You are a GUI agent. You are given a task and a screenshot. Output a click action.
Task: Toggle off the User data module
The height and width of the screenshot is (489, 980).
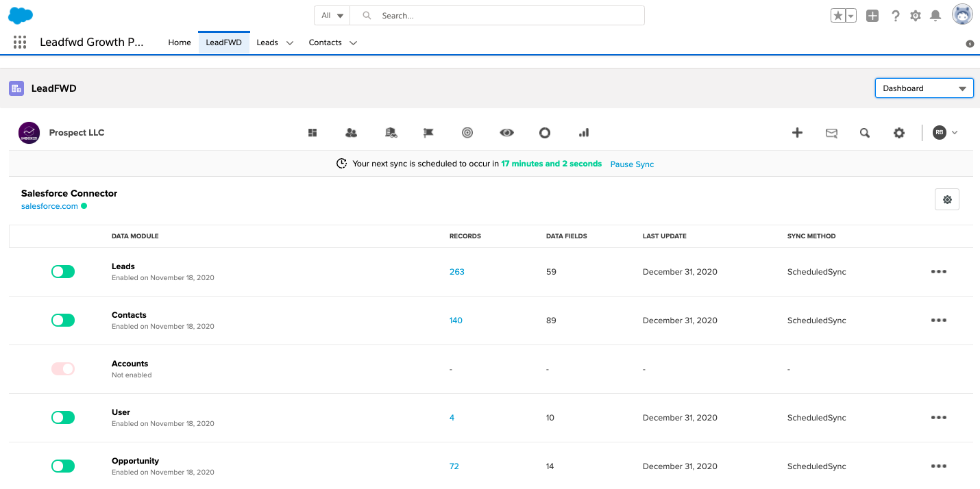(63, 418)
